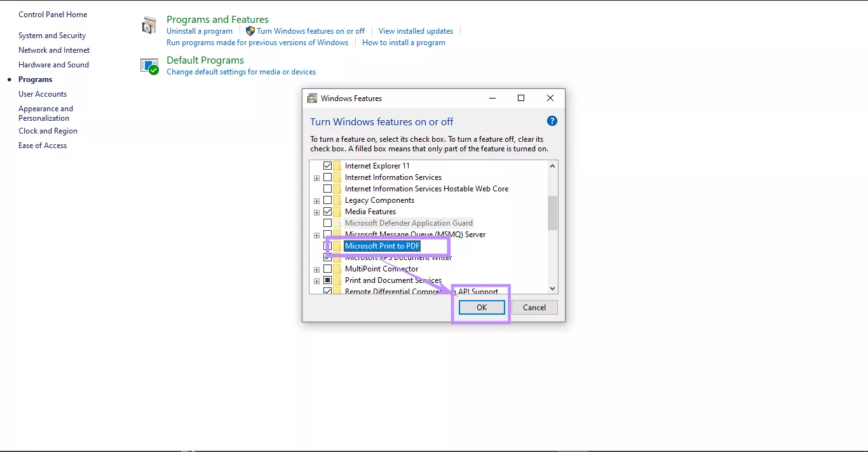Screen dimensions: 868x452
Task: Check Internet Information Services checkbox
Action: [x=327, y=177]
